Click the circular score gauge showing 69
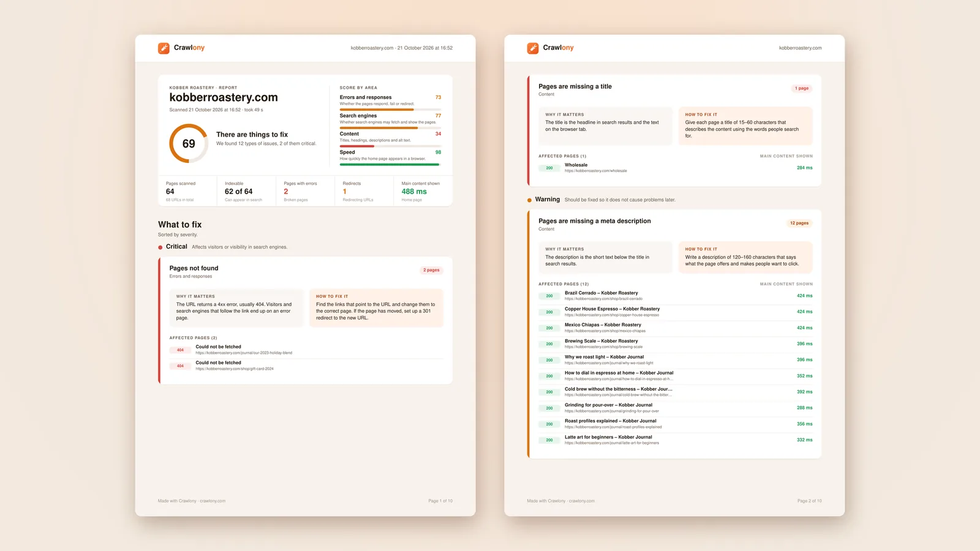The height and width of the screenshot is (551, 980). [189, 143]
